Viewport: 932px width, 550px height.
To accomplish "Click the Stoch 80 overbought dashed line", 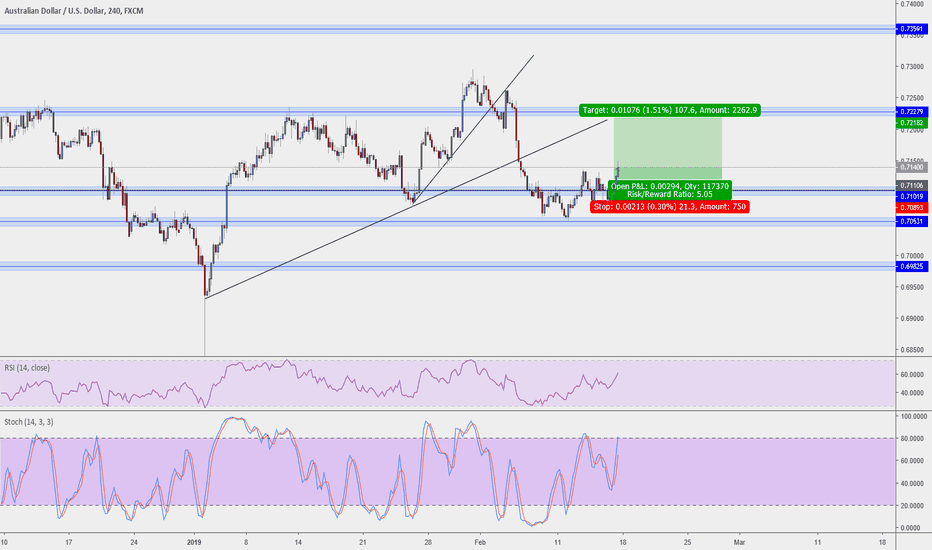I will [x=446, y=439].
